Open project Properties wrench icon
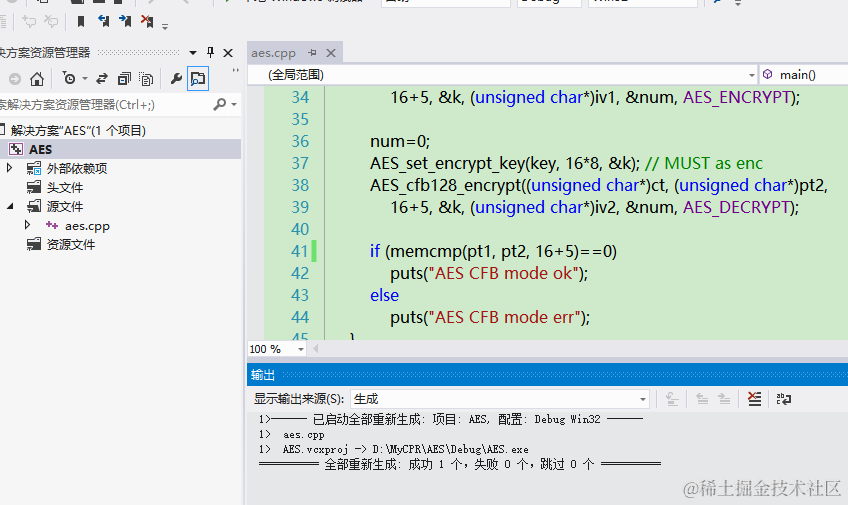This screenshot has width=848, height=505. tap(176, 79)
